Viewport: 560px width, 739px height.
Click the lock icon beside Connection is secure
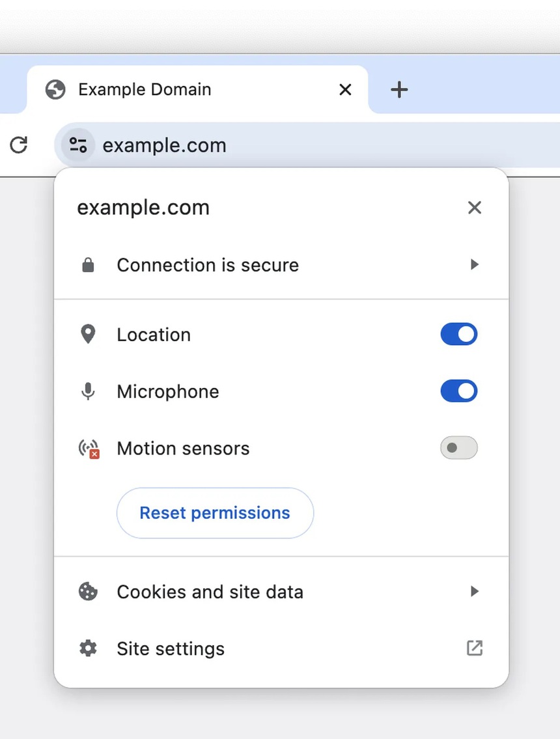click(x=88, y=265)
